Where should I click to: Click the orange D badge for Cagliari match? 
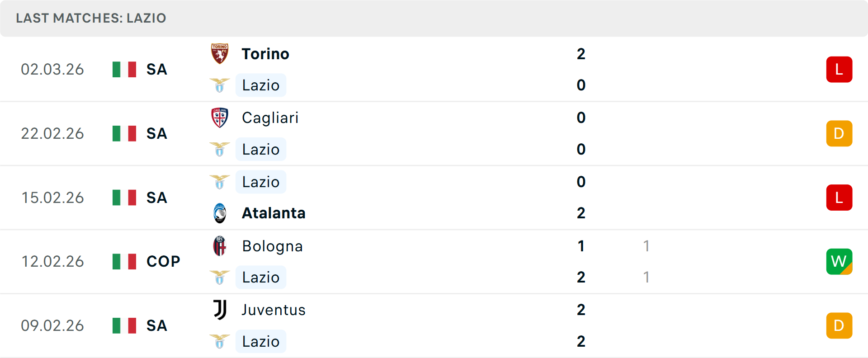(x=839, y=133)
